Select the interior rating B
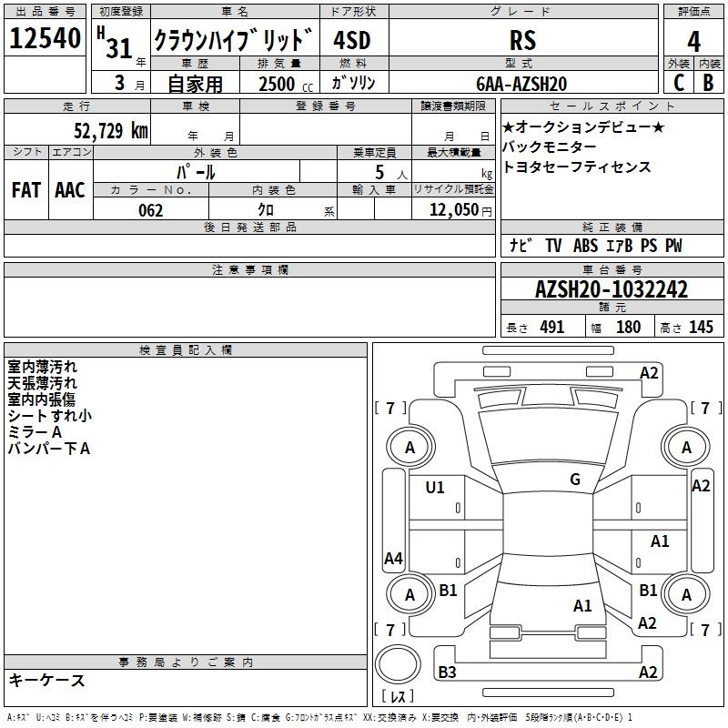728x728 pixels. (708, 83)
